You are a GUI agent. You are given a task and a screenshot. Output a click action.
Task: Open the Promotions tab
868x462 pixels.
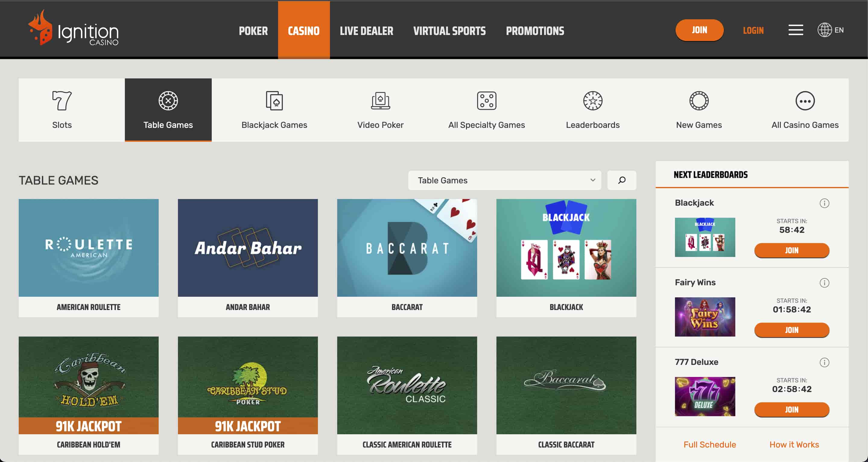[x=535, y=31]
